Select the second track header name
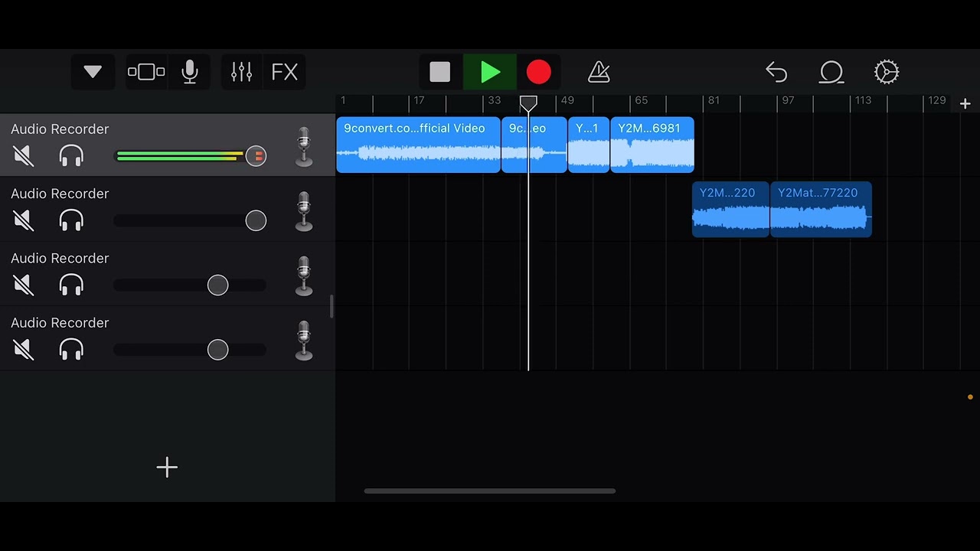 click(x=60, y=194)
